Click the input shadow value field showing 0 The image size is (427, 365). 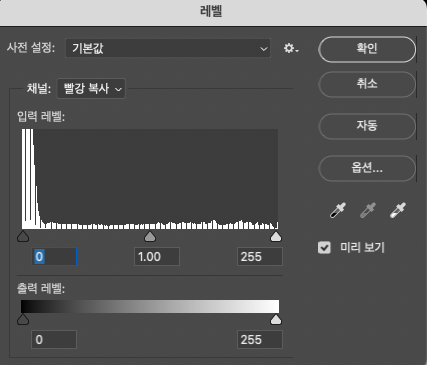pos(54,257)
